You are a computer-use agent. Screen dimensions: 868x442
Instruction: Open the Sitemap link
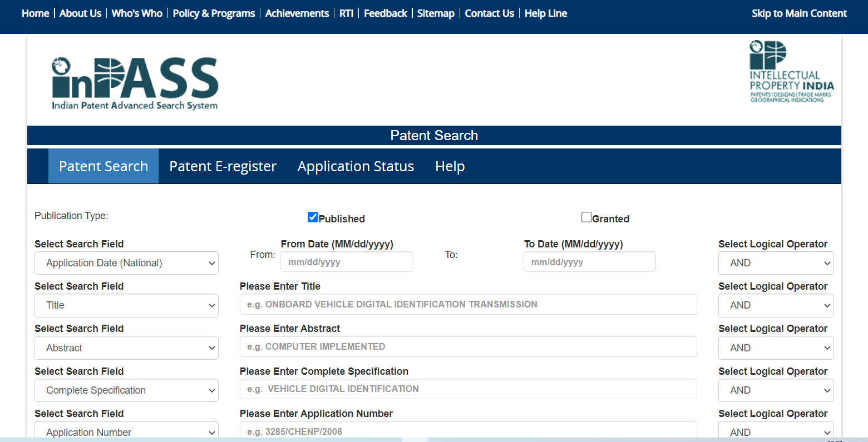(x=436, y=13)
